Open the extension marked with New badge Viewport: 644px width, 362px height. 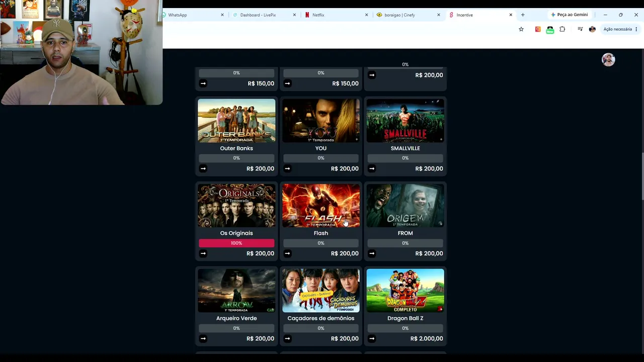click(x=550, y=30)
